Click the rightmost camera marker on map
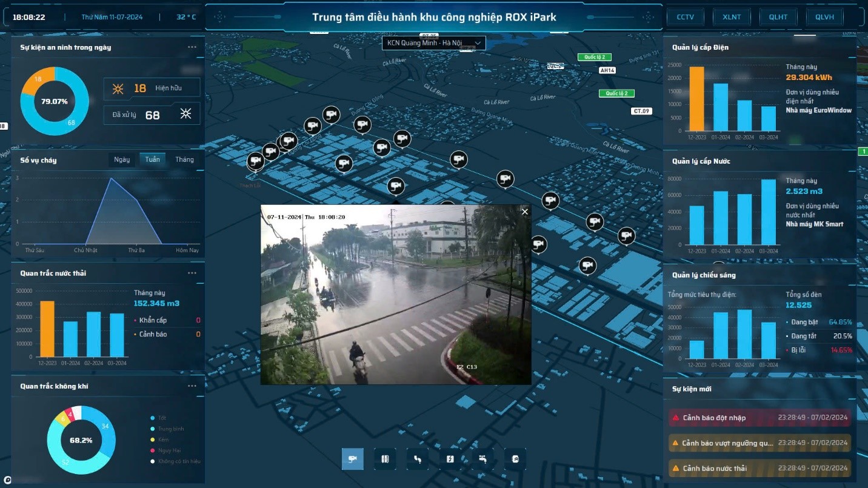This screenshot has width=868, height=488. [626, 235]
